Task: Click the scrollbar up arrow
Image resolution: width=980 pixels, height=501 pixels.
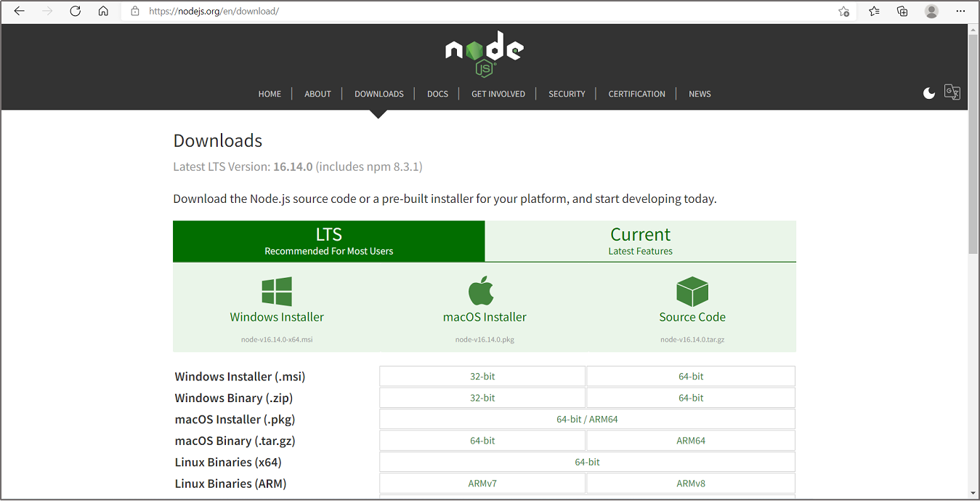Action: click(973, 29)
